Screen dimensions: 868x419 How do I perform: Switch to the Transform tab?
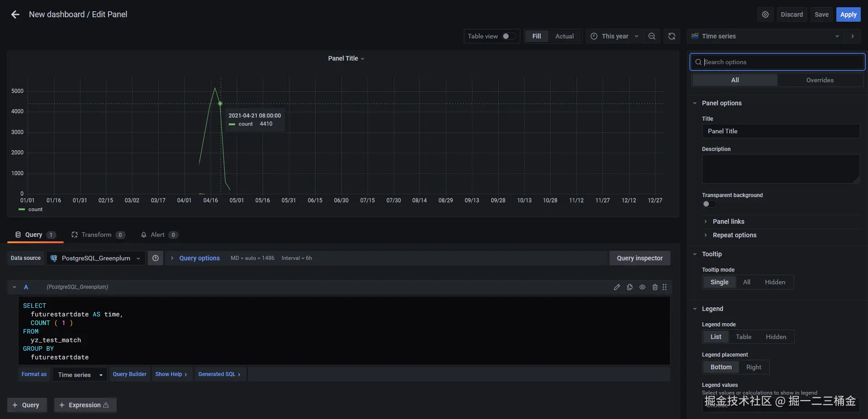point(98,235)
